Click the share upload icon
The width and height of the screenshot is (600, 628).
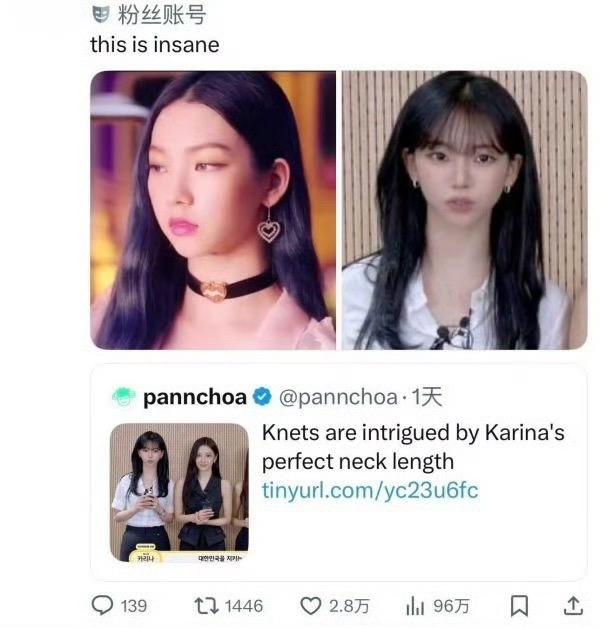click(573, 605)
